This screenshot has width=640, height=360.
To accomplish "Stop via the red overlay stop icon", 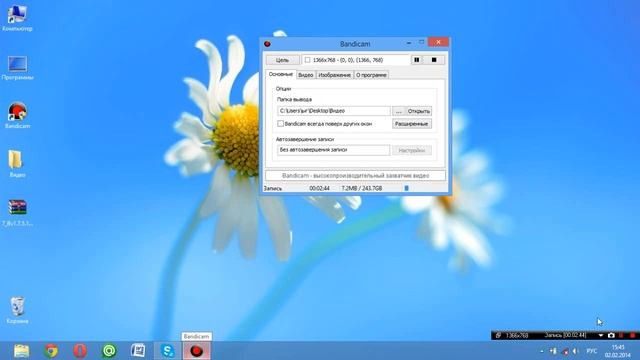I will [x=633, y=336].
